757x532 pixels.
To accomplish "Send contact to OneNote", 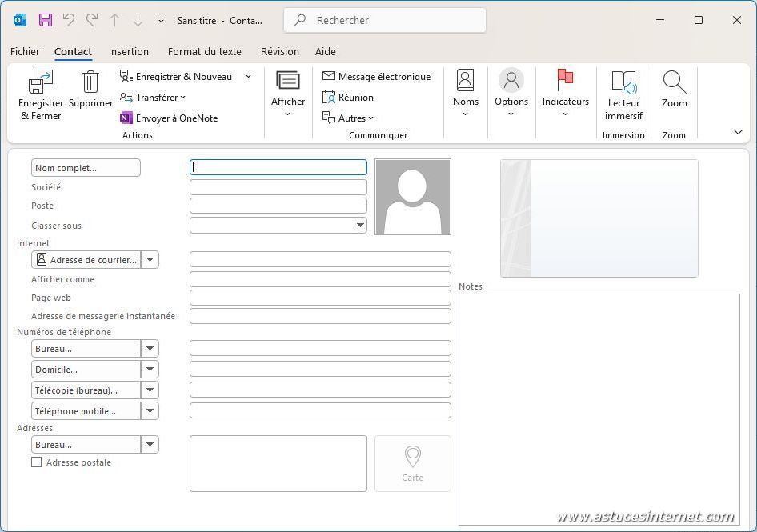I will coord(169,118).
